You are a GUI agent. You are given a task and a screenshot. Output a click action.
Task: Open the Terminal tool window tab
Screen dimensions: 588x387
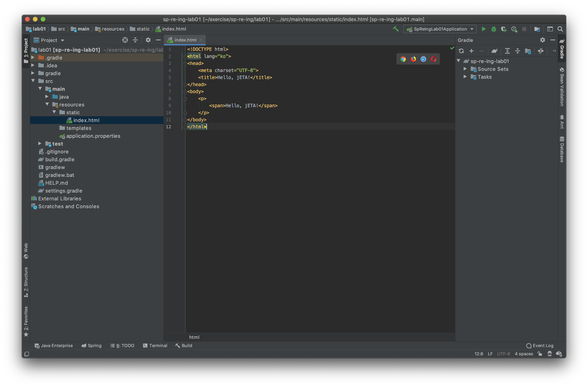(x=155, y=346)
